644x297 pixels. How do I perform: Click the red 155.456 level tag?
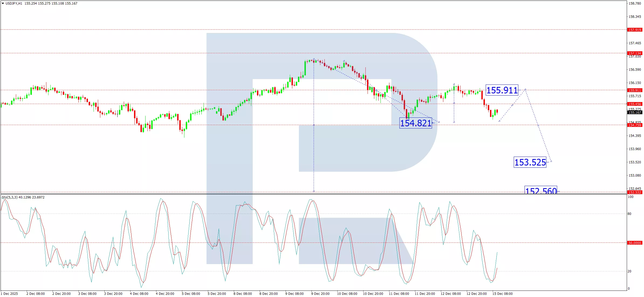pos(634,104)
